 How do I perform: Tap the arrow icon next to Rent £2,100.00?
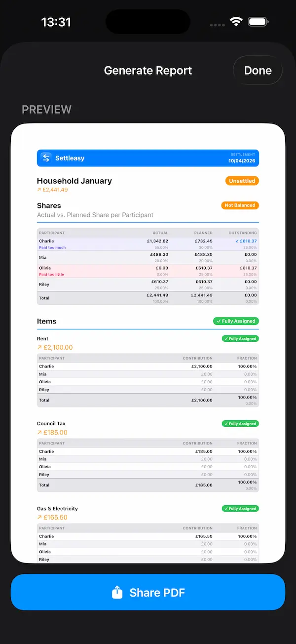pos(39,348)
